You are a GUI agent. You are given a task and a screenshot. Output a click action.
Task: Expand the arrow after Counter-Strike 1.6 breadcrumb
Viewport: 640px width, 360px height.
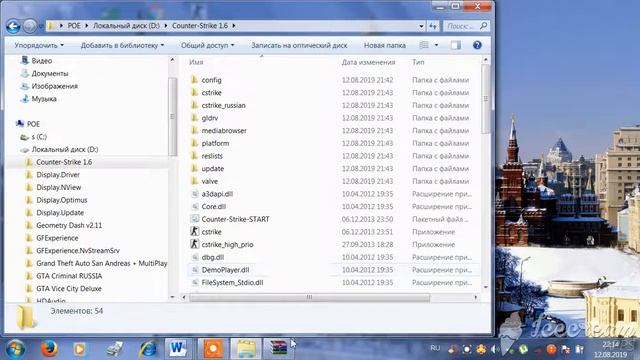click(234, 26)
